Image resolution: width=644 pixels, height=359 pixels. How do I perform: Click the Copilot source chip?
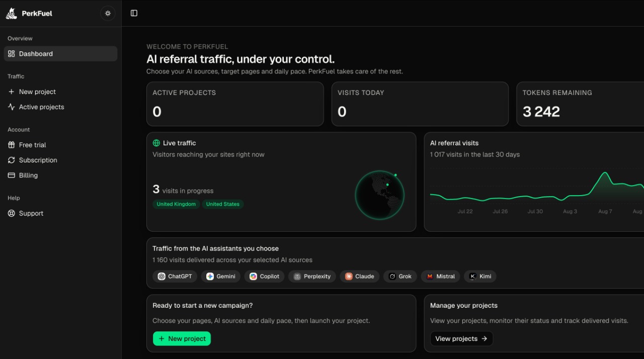264,276
